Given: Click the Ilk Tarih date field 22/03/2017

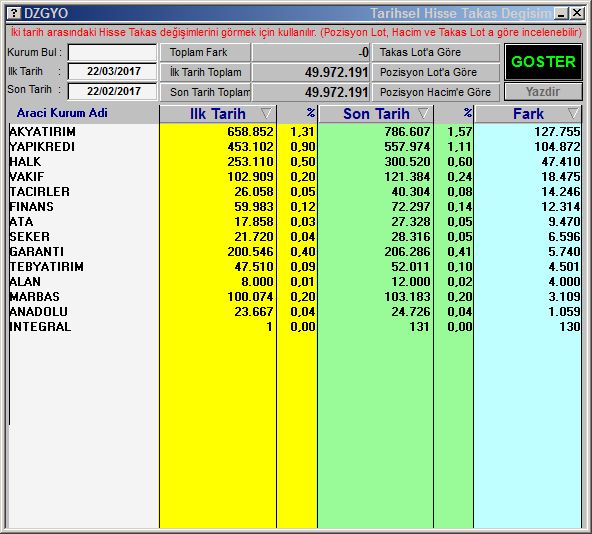Looking at the screenshot, I should pyautogui.click(x=112, y=71).
